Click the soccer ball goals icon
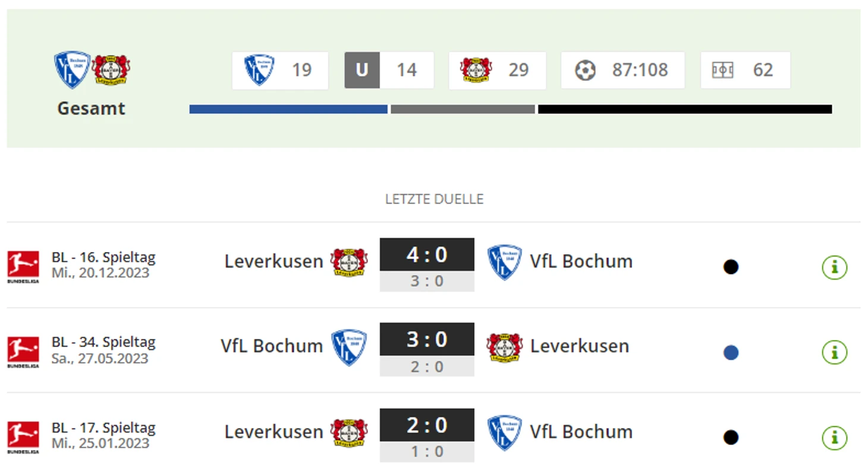868x475 pixels. pyautogui.click(x=585, y=70)
